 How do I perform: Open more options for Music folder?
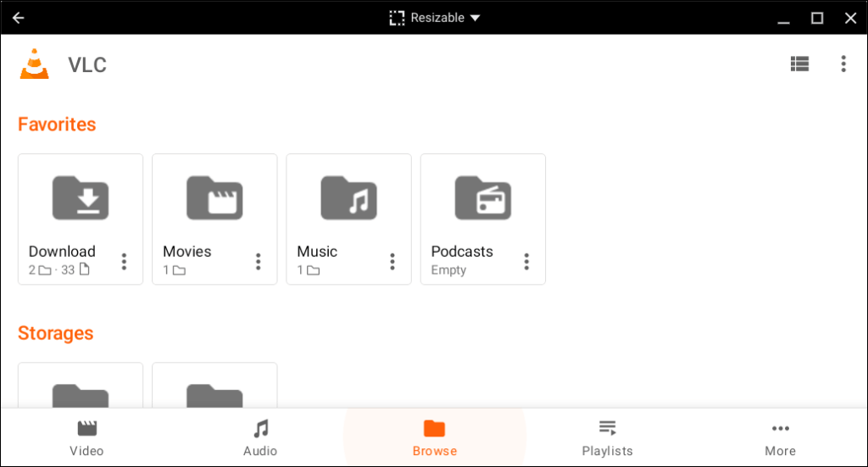(392, 261)
